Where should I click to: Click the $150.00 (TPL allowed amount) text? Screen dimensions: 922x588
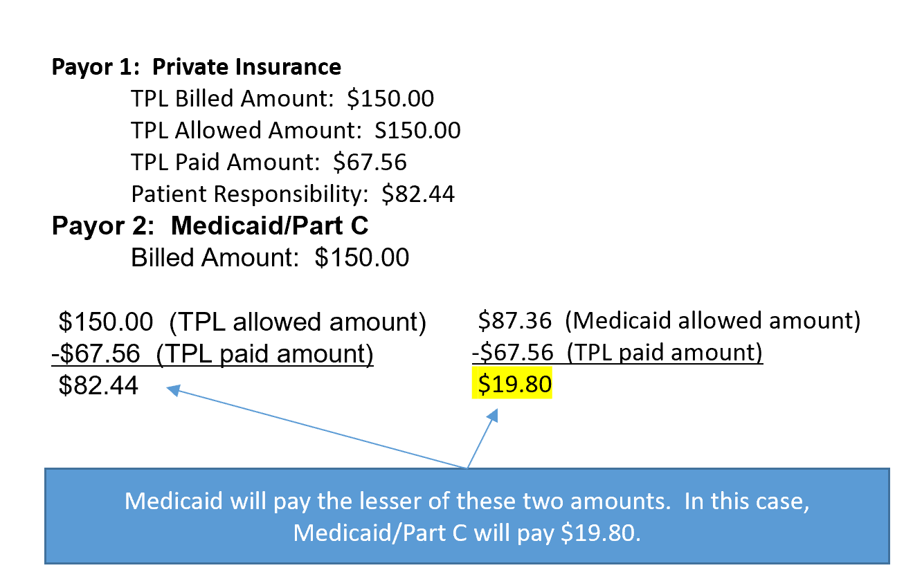click(242, 322)
